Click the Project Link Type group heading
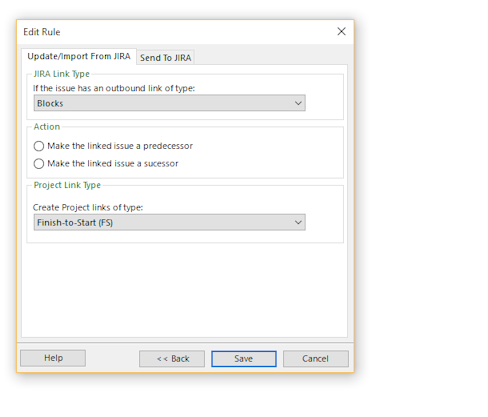Viewport: 488px width, 417px height. point(67,185)
